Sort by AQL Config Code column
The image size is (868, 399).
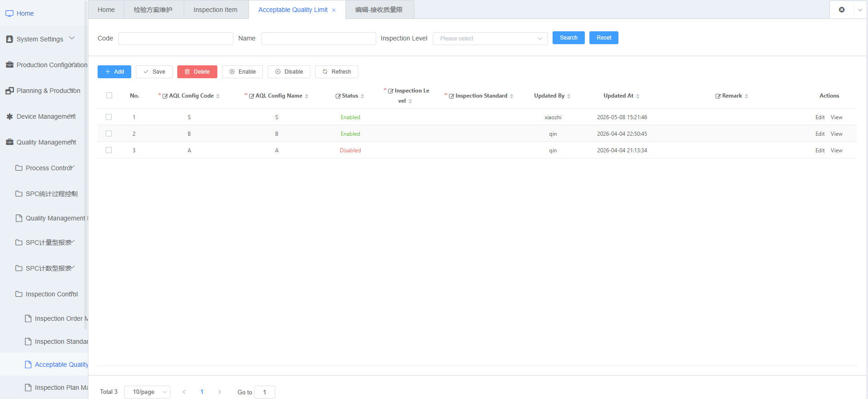pyautogui.click(x=218, y=96)
